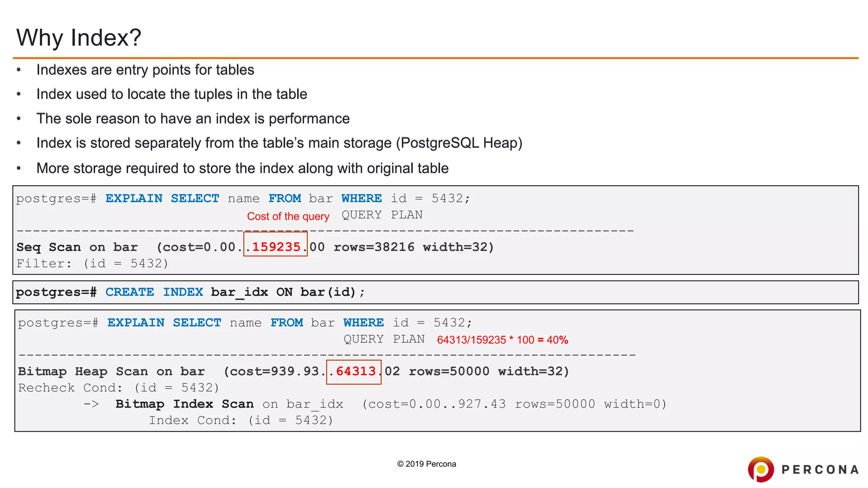Viewport: 868px width, 488px height.
Task: Click the 'Cost of the query' annotation
Action: point(288,216)
